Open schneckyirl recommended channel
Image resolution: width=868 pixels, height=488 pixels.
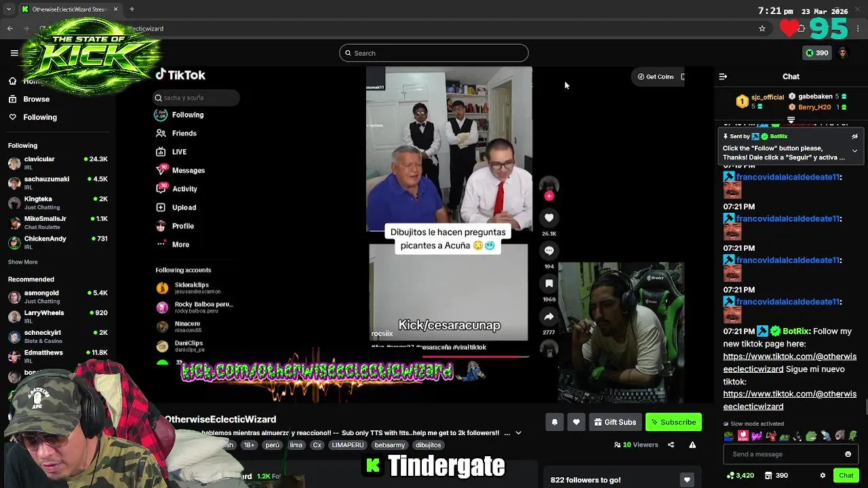pos(58,336)
